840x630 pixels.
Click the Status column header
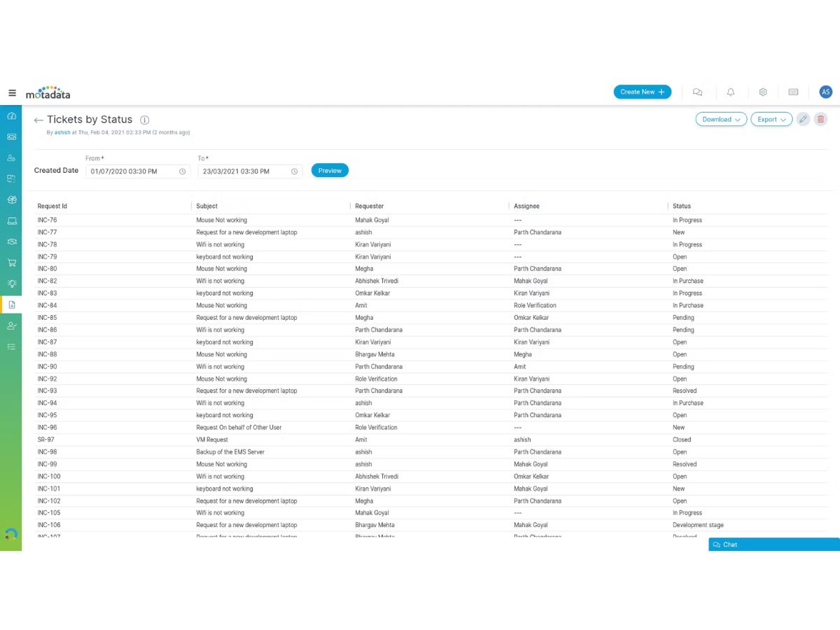pyautogui.click(x=682, y=206)
